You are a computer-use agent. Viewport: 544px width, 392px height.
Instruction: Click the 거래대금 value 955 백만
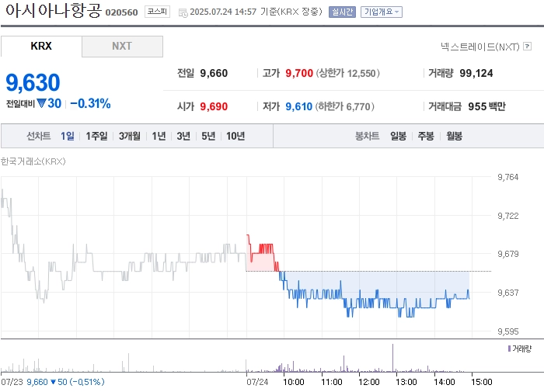click(x=486, y=106)
